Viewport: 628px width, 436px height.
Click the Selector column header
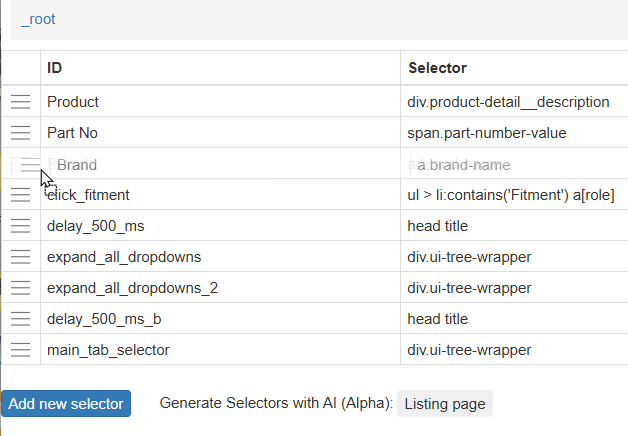click(437, 68)
